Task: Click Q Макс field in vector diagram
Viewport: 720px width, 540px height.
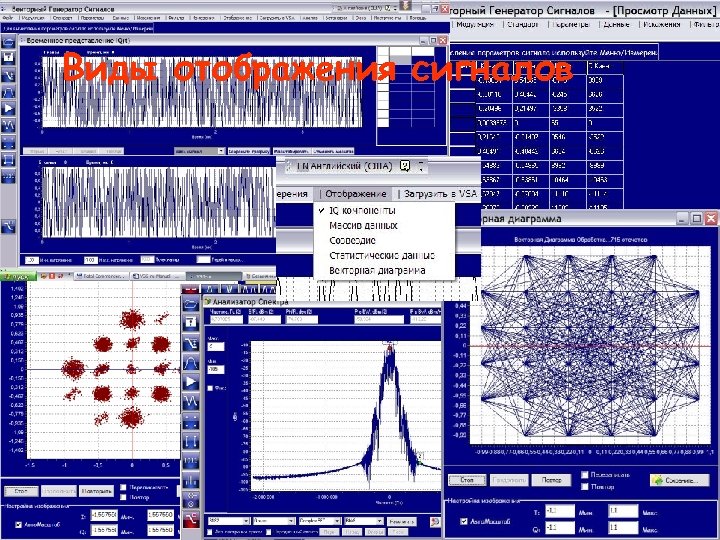Action: 623,528
